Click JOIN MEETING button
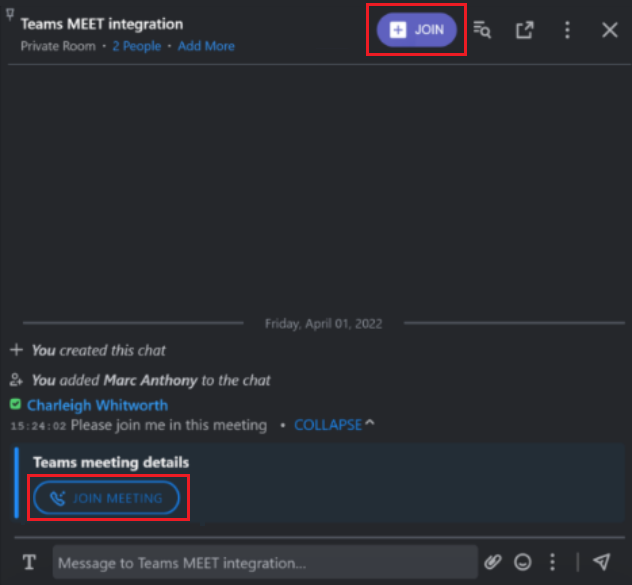632x585 pixels. coord(106,498)
